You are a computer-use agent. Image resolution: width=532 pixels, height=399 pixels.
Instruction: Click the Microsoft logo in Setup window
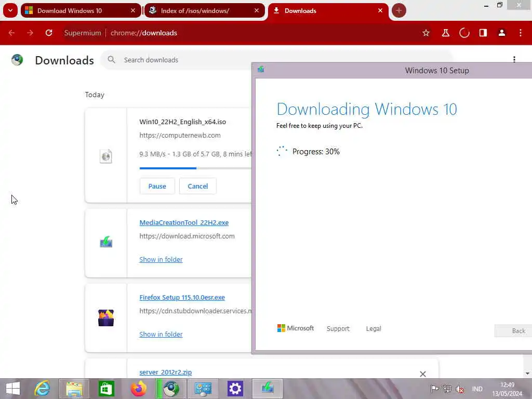click(x=296, y=328)
